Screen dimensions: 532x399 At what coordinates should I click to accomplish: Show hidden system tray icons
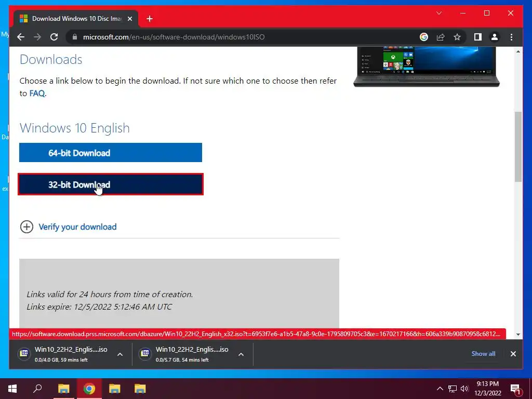point(440,389)
